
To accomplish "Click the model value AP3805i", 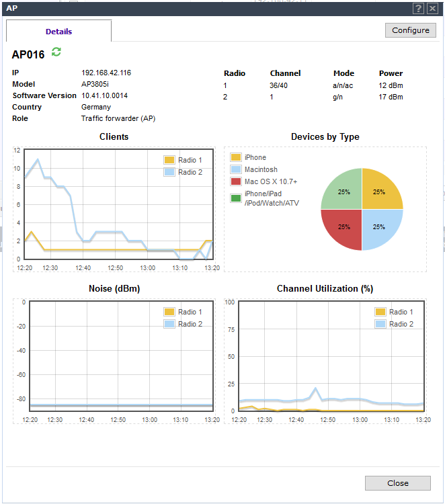I will click(95, 84).
